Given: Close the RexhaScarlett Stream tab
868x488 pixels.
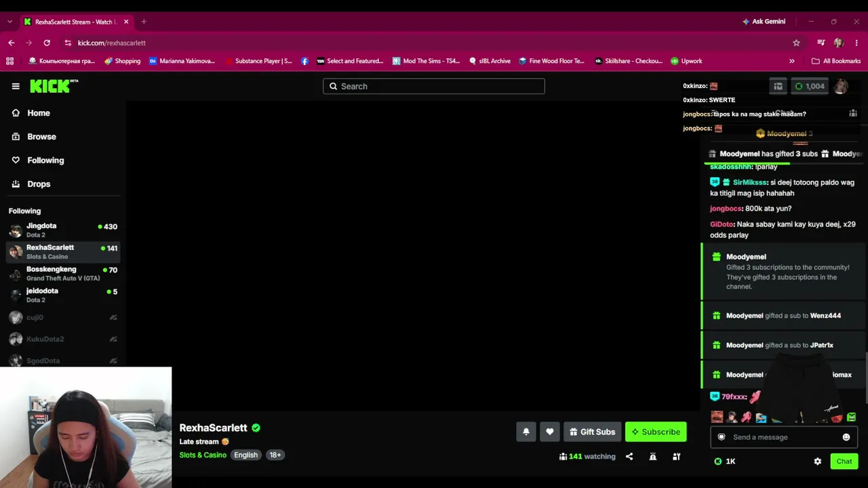Looking at the screenshot, I should [x=126, y=22].
